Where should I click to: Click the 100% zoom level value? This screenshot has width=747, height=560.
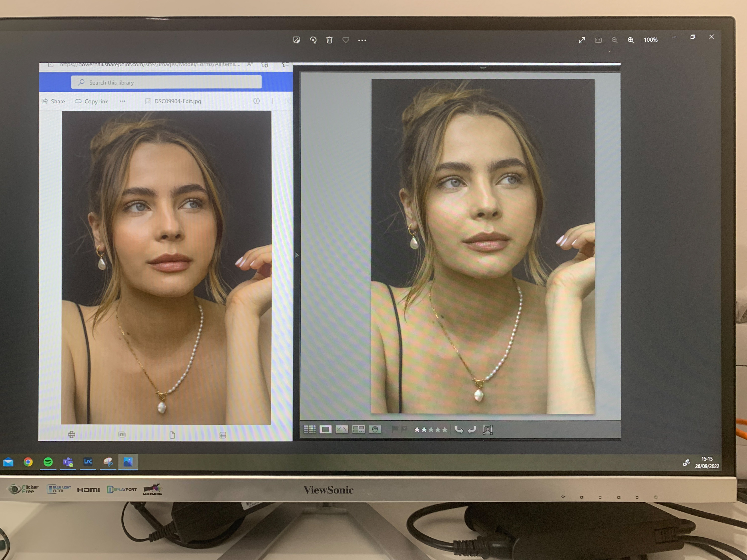click(x=650, y=40)
